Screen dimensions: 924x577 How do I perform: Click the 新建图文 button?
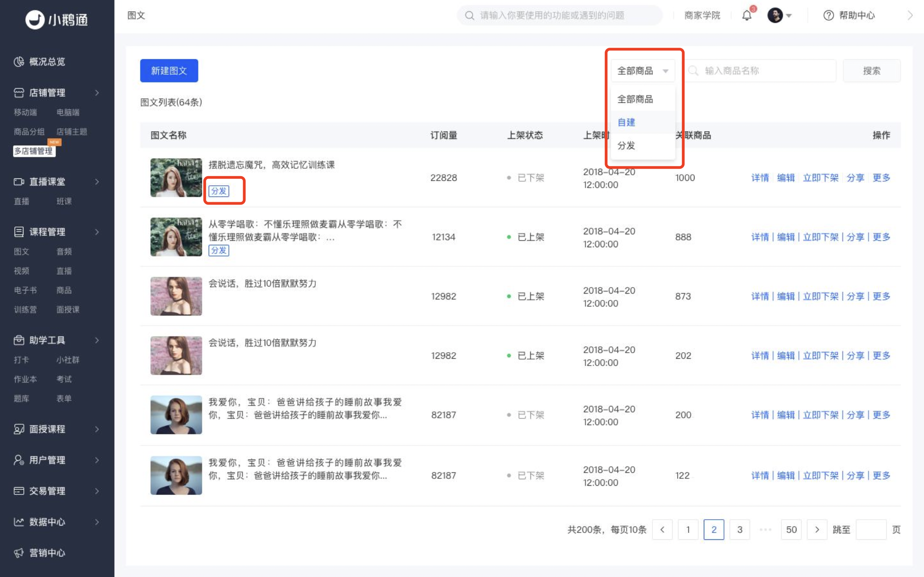click(x=169, y=71)
